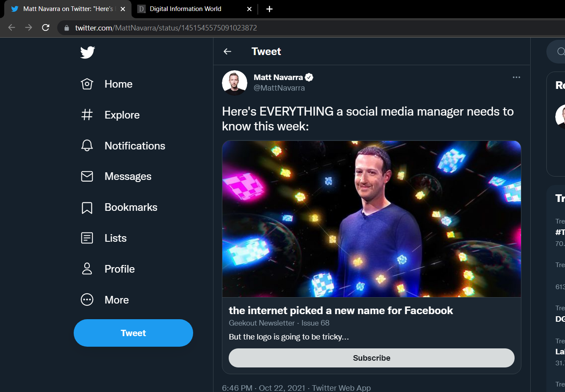
Task: Click the 'But the logo is going to be tricky...' text
Action: pos(289,337)
